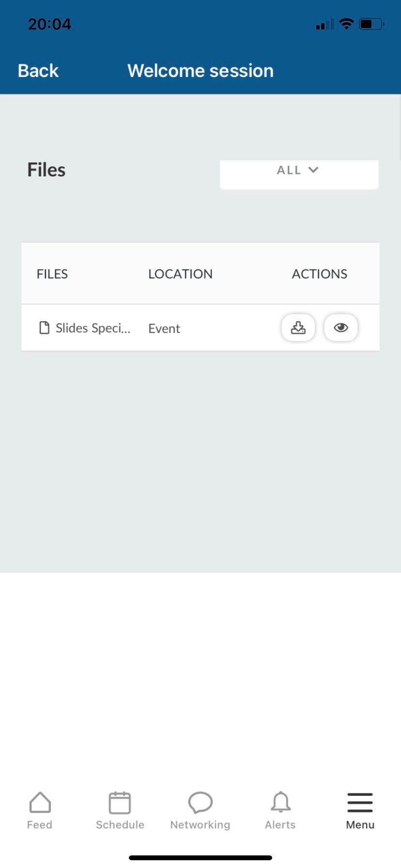The width and height of the screenshot is (401, 868).
Task: Tap the Wi-Fi icon in status bar
Action: [x=346, y=24]
